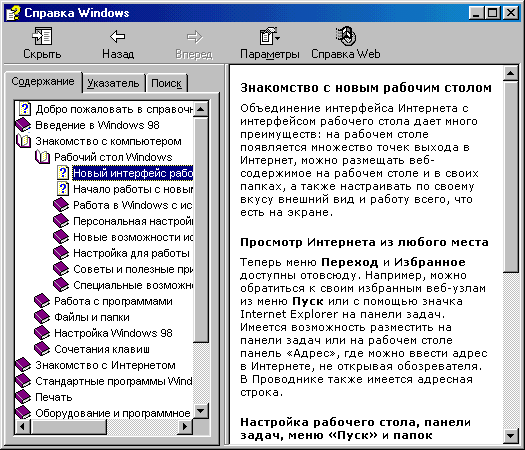Click the book icon beside Настройка Windows 98
This screenshot has height=450, width=525.
click(x=42, y=333)
